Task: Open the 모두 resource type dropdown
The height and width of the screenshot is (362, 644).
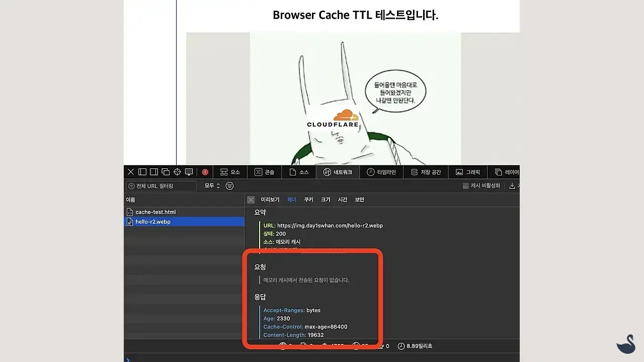Action: pyautogui.click(x=212, y=186)
